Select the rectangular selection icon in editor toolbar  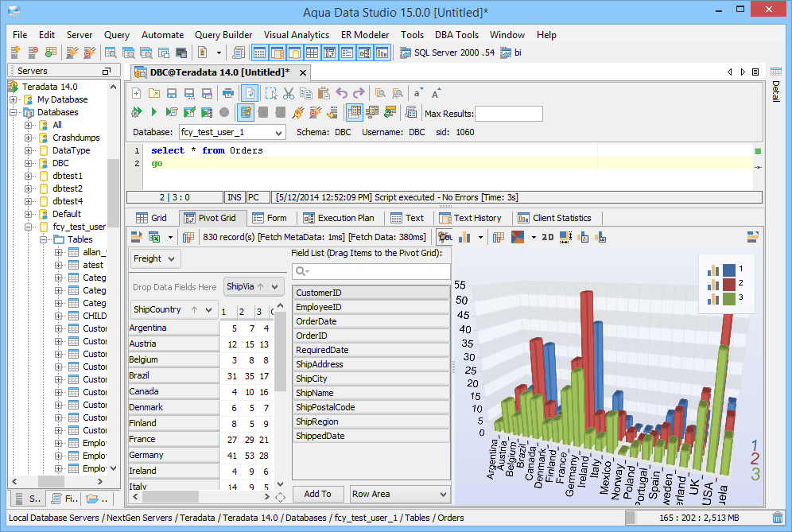pyautogui.click(x=270, y=93)
